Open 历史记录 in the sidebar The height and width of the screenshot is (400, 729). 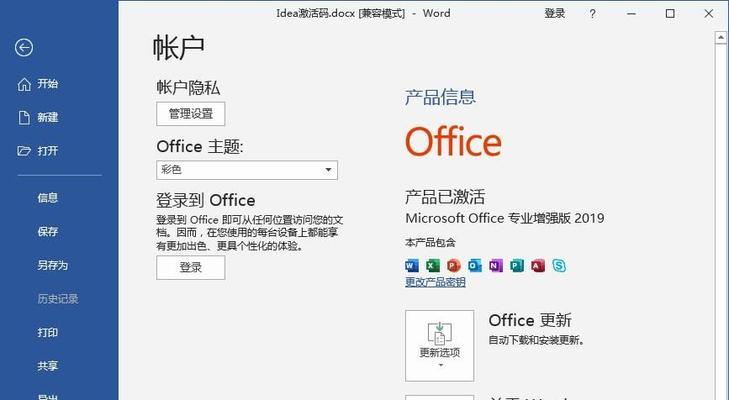pyautogui.click(x=58, y=299)
